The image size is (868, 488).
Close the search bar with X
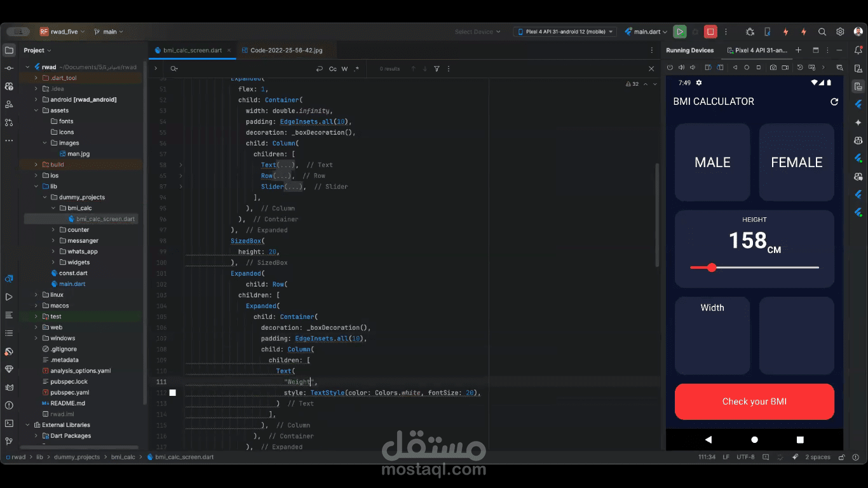[651, 69]
